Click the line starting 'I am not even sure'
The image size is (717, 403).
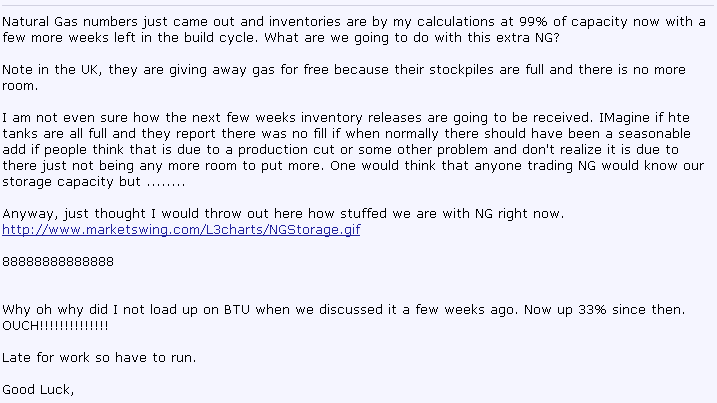click(x=346, y=118)
